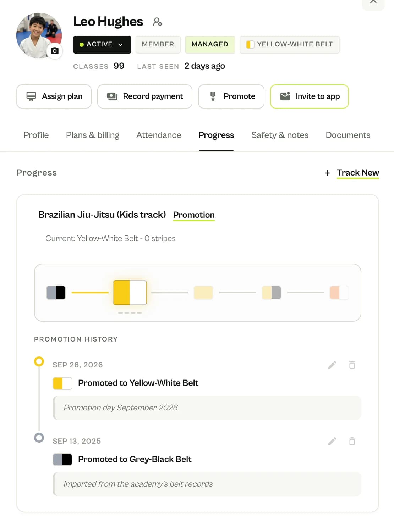Viewport: 394px width, 532px height.
Task: Delete the Sep 26, 2026 promotion entry
Action: click(352, 365)
